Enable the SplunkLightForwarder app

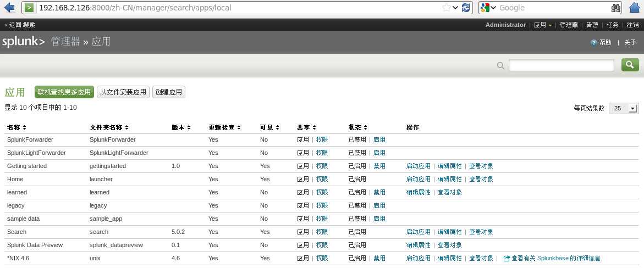[x=379, y=153]
